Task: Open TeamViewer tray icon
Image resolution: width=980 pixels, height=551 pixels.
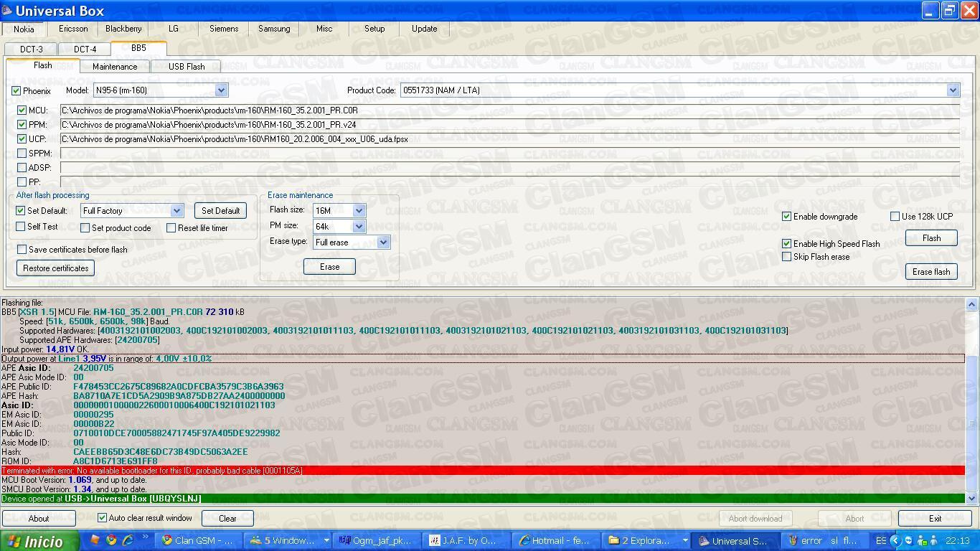Action: [x=909, y=540]
